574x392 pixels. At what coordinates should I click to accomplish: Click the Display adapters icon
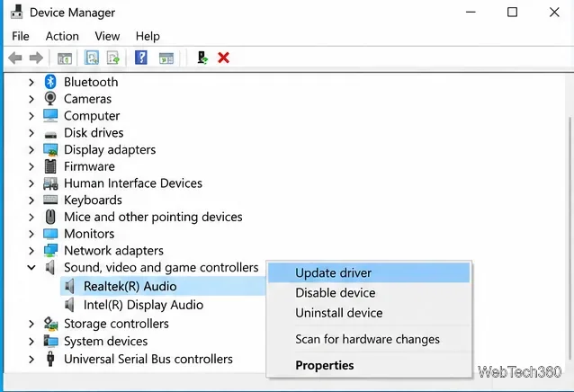tap(50, 149)
